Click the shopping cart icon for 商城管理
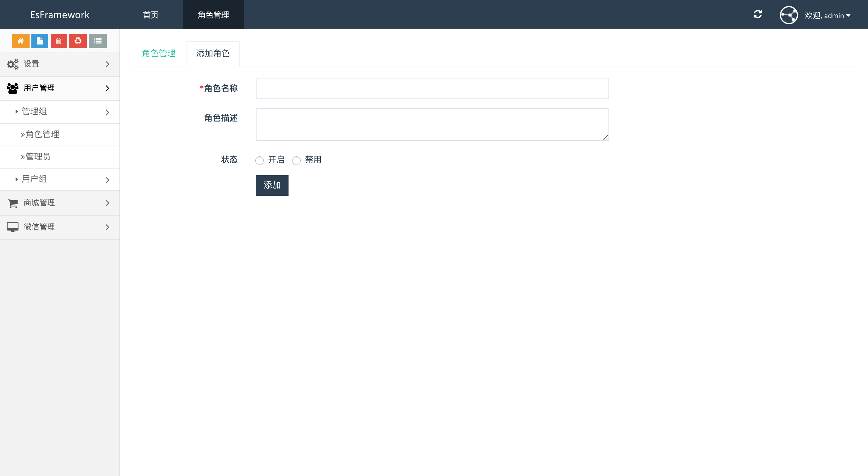Viewport: 868px width, 476px height. (13, 203)
